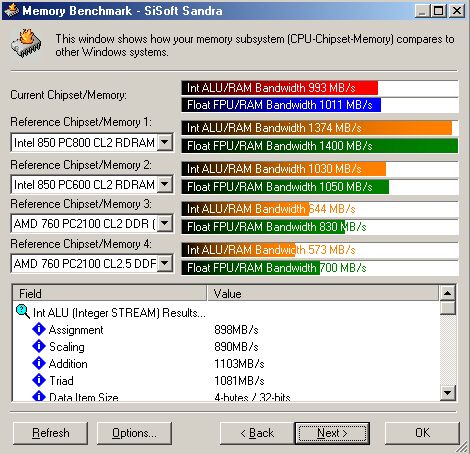Click the magnifier icon beside Int ALU Results
Viewport: 470px width, 454px height.
pyautogui.click(x=23, y=312)
